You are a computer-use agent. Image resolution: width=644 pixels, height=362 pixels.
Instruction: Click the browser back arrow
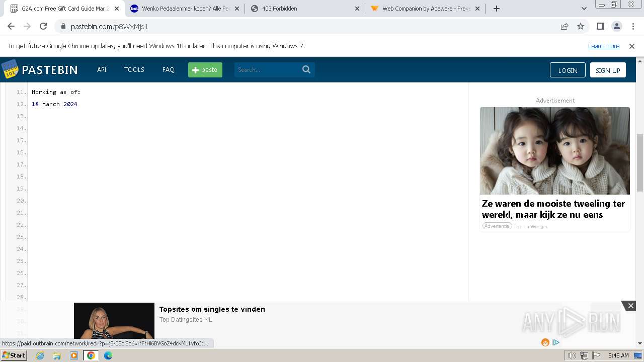[11, 26]
